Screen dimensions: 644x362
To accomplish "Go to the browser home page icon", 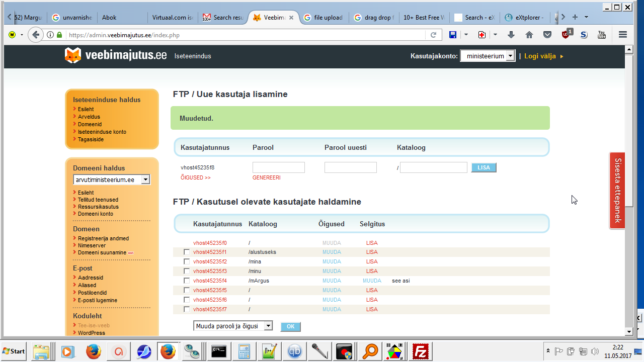I will (529, 35).
